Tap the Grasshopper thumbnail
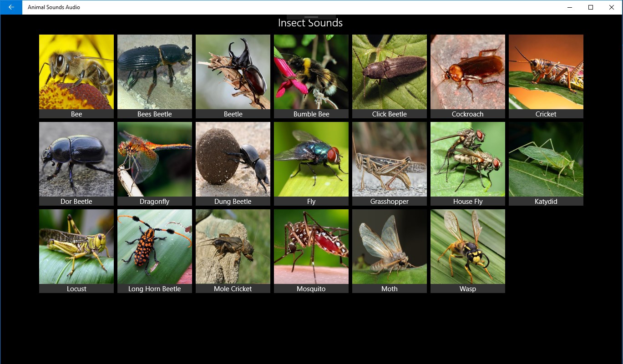The width and height of the screenshot is (623, 364). pos(390,159)
